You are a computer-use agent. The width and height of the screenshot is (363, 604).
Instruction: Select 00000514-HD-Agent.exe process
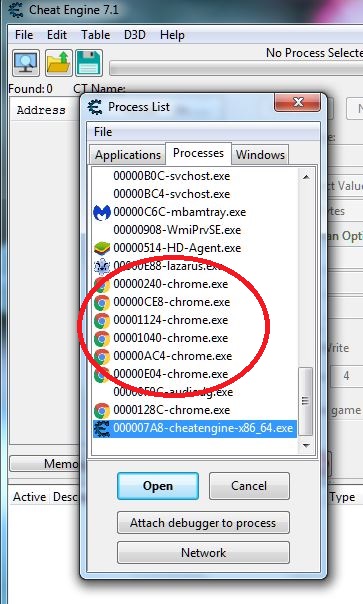177,248
